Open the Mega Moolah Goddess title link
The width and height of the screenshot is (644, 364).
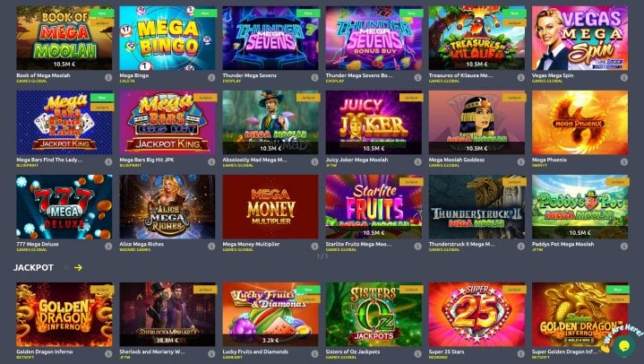click(456, 160)
